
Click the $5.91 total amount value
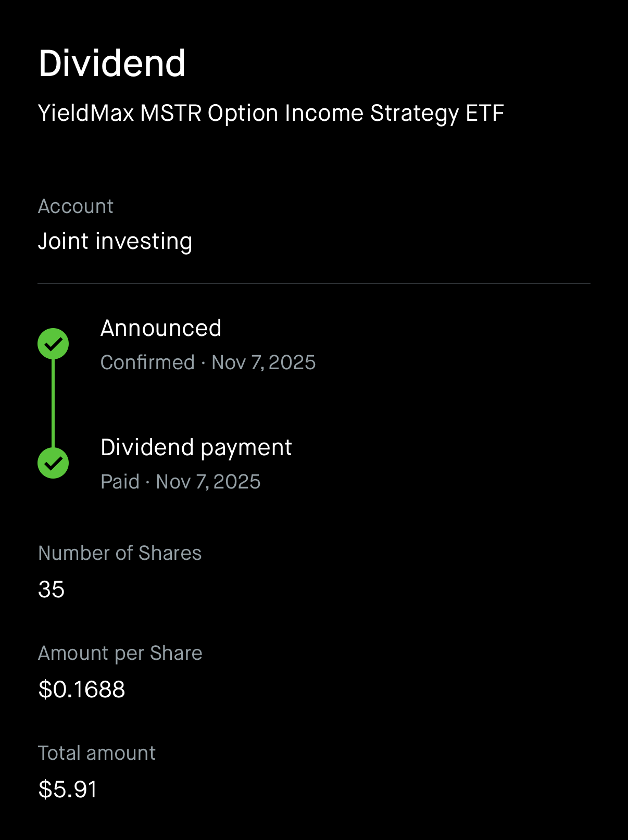pos(68,789)
